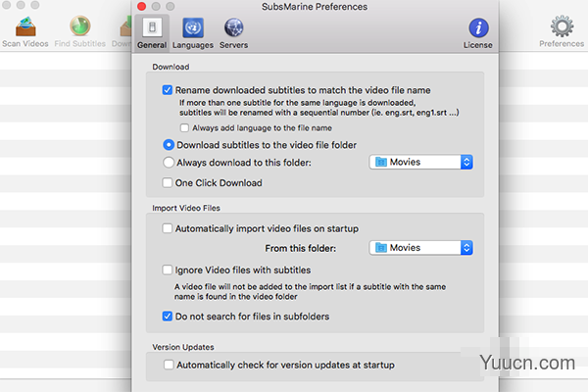Click Preferences label in main window toolbar

click(x=562, y=43)
